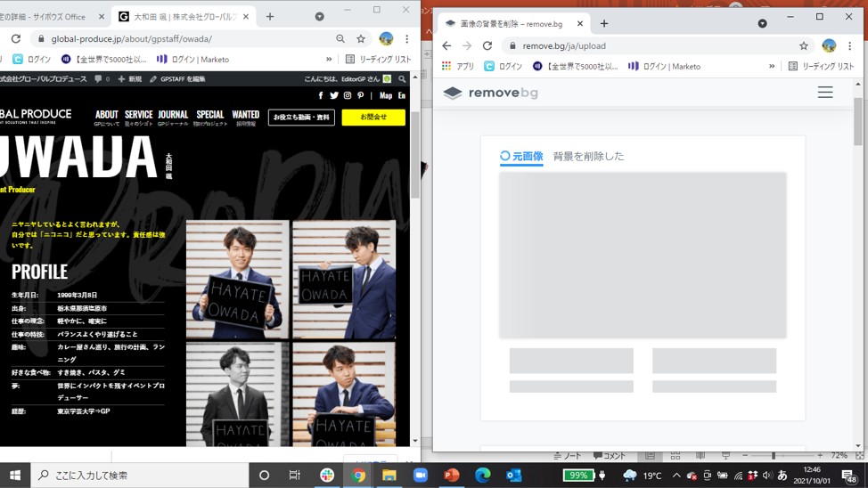Open Instagram icon on Global Produce site
Image resolution: width=868 pixels, height=488 pixels.
pyautogui.click(x=347, y=95)
